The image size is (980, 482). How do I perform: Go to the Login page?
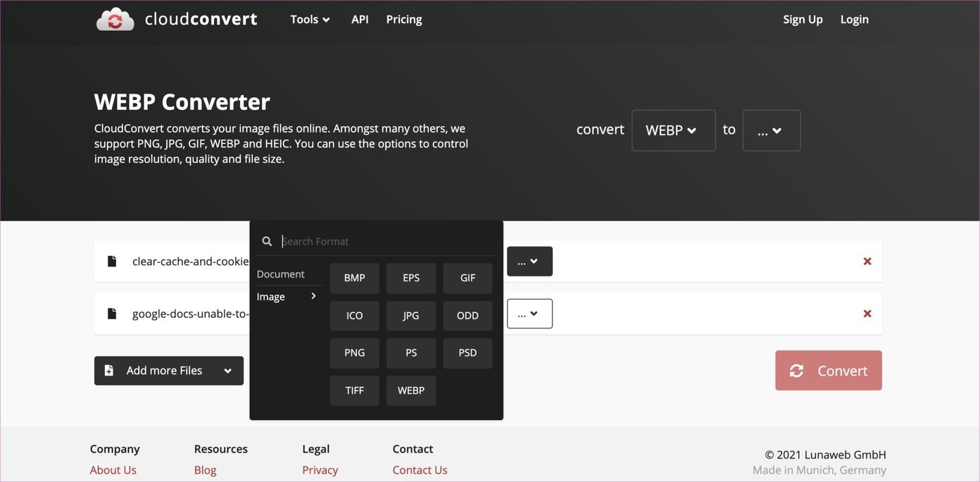(854, 20)
